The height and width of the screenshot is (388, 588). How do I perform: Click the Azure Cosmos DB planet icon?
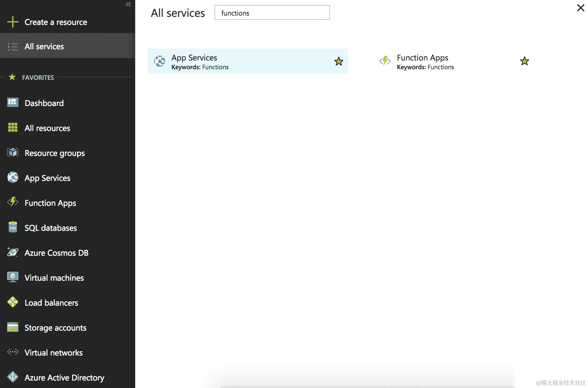coord(13,252)
